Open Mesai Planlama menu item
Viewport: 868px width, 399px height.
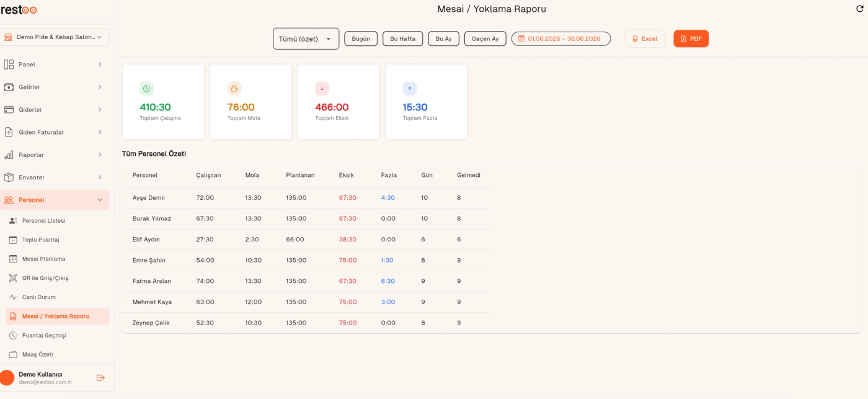(x=57, y=259)
